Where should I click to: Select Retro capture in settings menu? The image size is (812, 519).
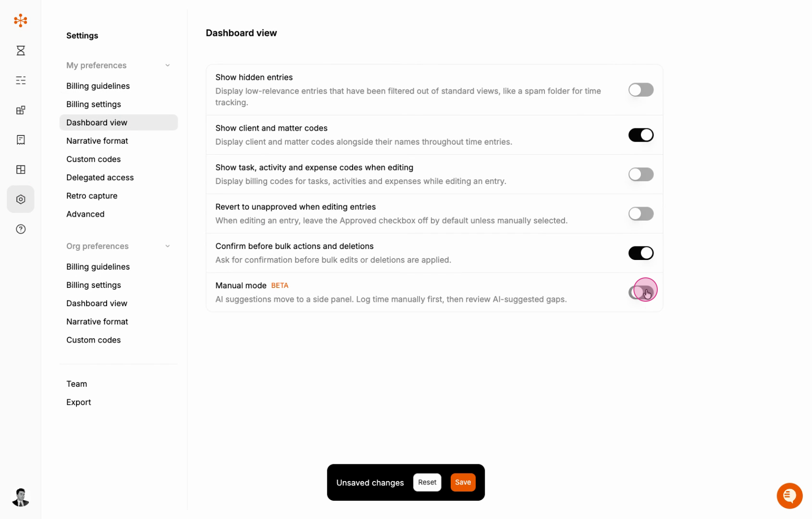pyautogui.click(x=92, y=196)
